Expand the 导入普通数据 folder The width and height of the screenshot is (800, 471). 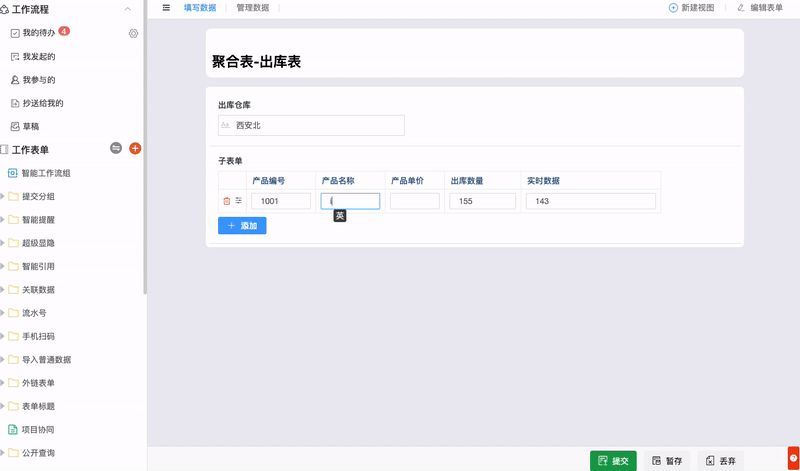[3, 360]
